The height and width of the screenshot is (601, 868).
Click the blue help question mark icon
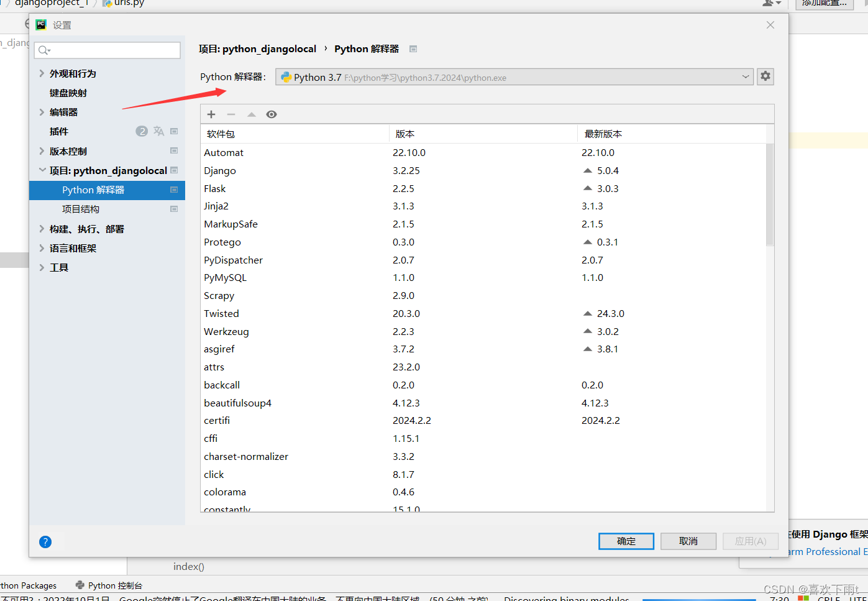pos(45,542)
